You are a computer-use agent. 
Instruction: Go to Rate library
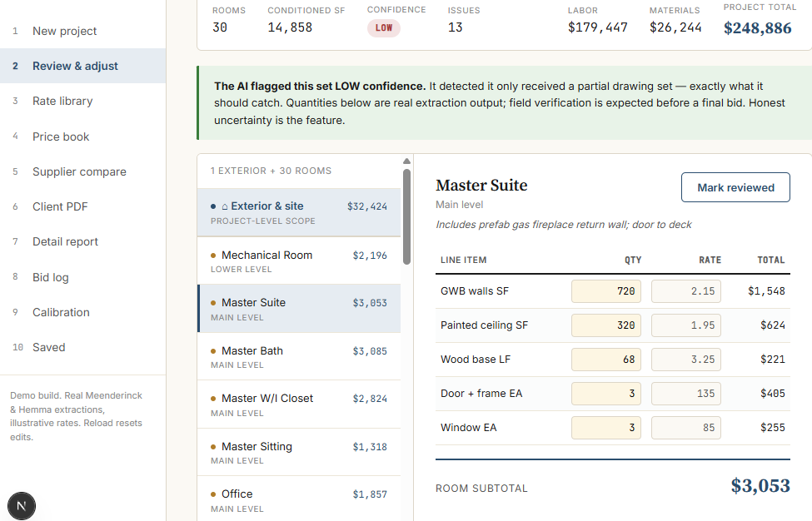[x=82, y=101]
